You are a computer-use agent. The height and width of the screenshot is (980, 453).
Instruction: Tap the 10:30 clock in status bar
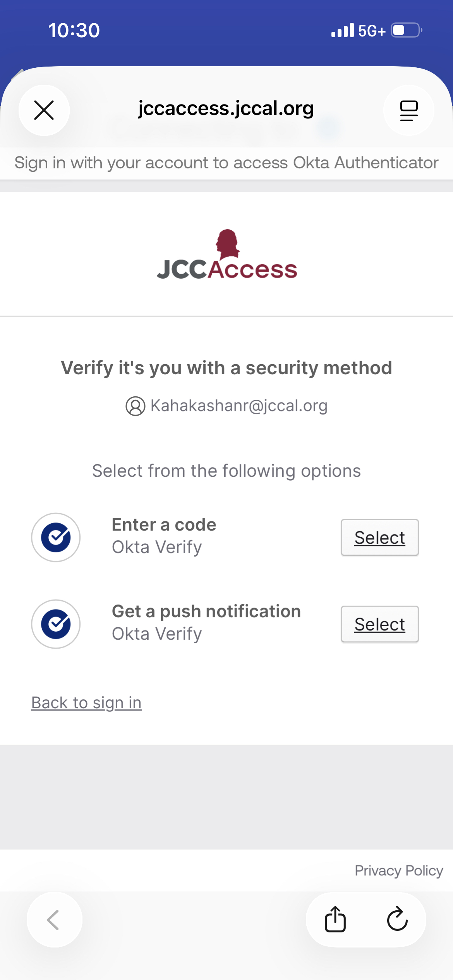point(74,30)
